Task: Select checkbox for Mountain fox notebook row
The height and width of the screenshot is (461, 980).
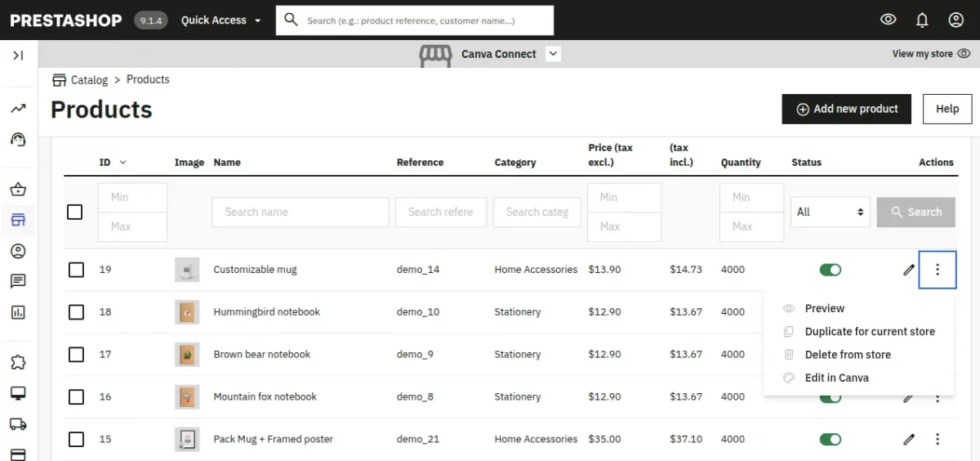Action: (x=76, y=397)
